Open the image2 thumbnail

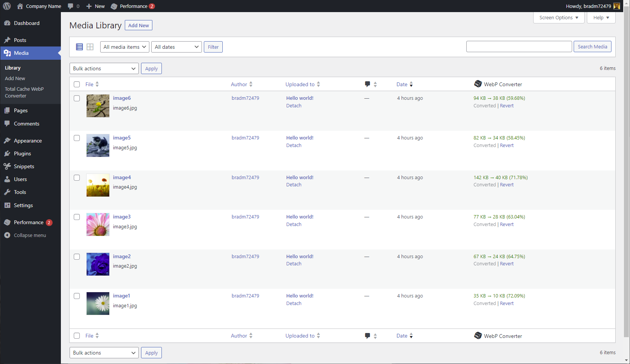click(x=98, y=264)
